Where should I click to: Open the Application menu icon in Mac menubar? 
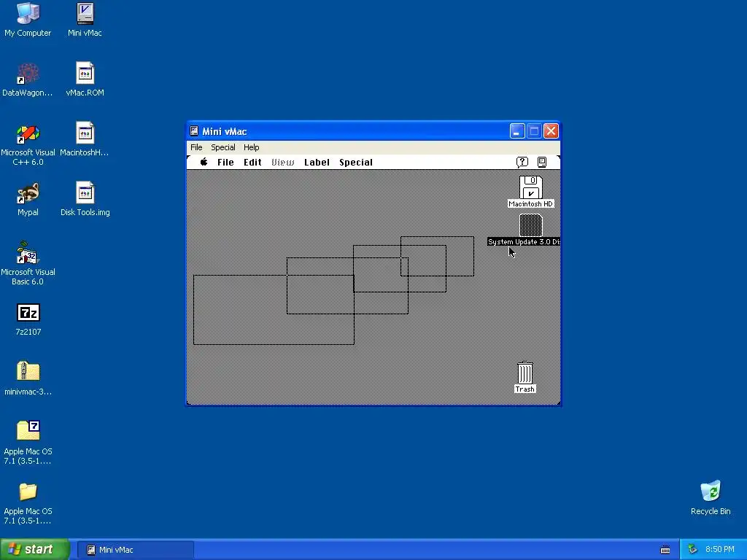pyautogui.click(x=542, y=162)
